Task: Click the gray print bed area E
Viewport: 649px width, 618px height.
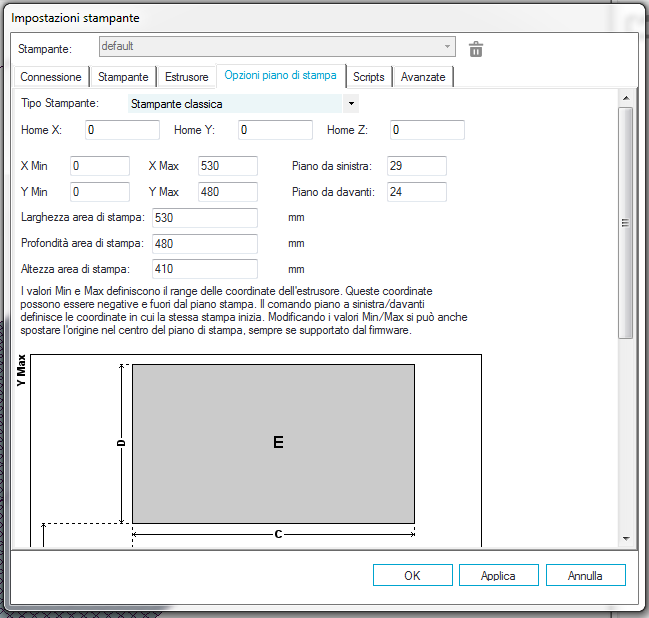Action: tap(273, 443)
